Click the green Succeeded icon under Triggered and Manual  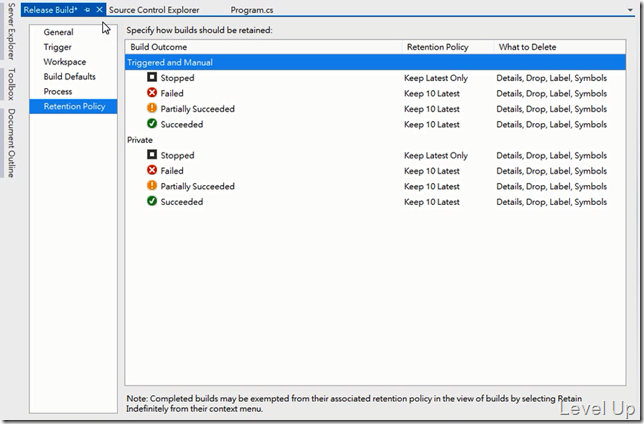click(x=152, y=123)
